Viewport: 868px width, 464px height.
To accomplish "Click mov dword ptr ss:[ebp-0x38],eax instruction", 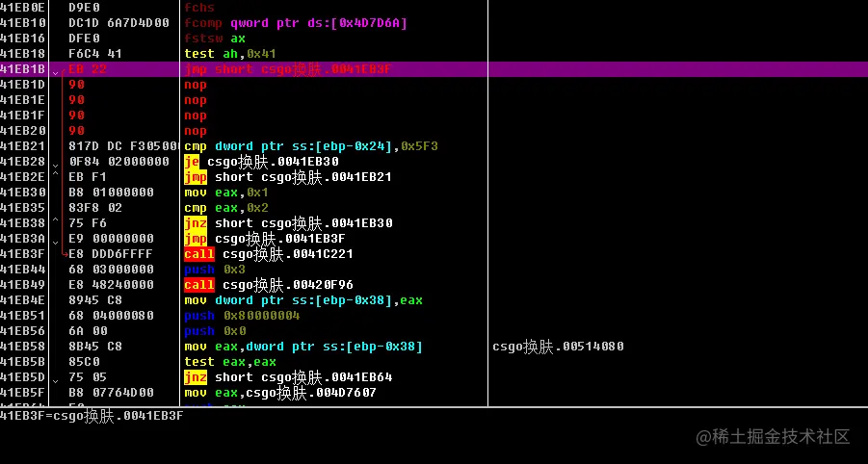I will pyautogui.click(x=303, y=300).
